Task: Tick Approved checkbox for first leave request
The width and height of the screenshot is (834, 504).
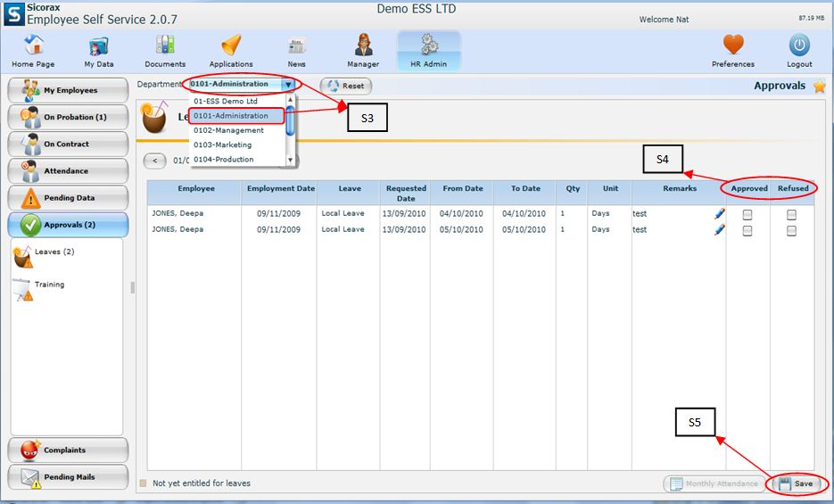Action: click(747, 215)
